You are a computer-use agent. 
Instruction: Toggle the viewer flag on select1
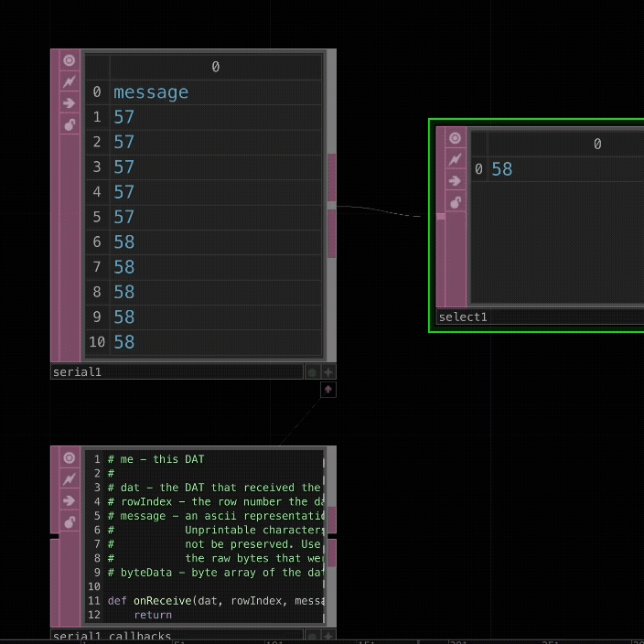pyautogui.click(x=455, y=138)
